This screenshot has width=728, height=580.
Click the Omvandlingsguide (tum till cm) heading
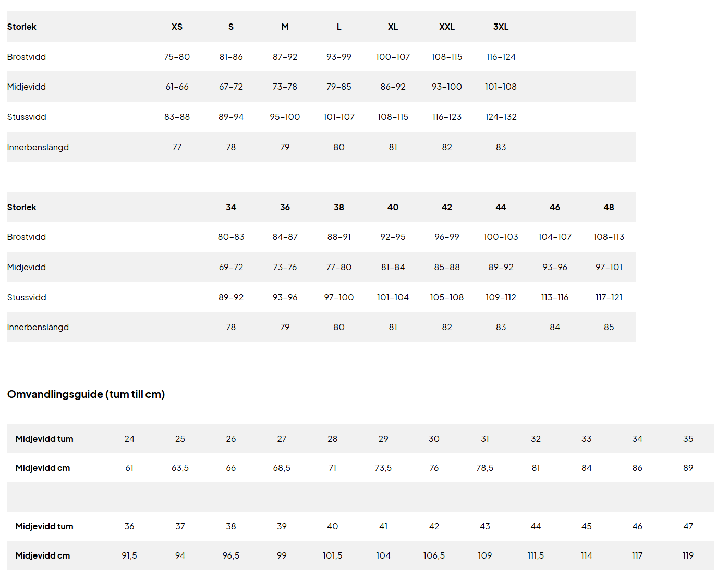[86, 394]
